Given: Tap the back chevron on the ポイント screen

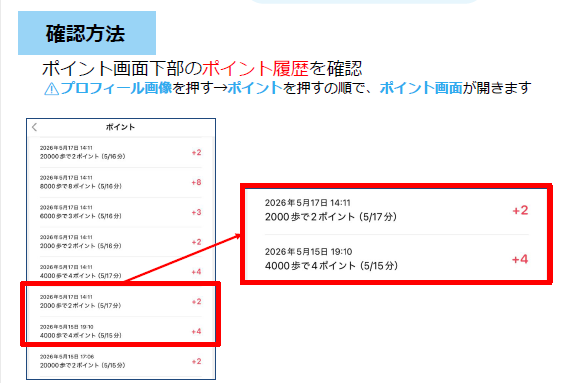Looking at the screenshot, I should (x=34, y=127).
